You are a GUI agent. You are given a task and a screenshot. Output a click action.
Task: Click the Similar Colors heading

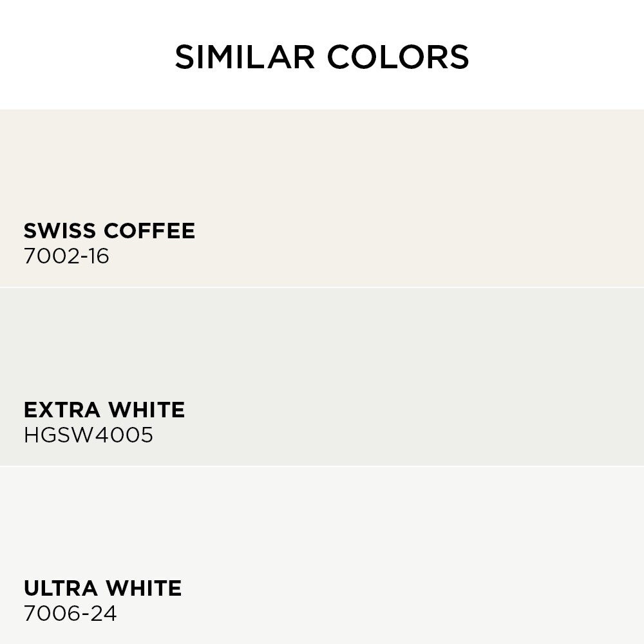tap(322, 57)
